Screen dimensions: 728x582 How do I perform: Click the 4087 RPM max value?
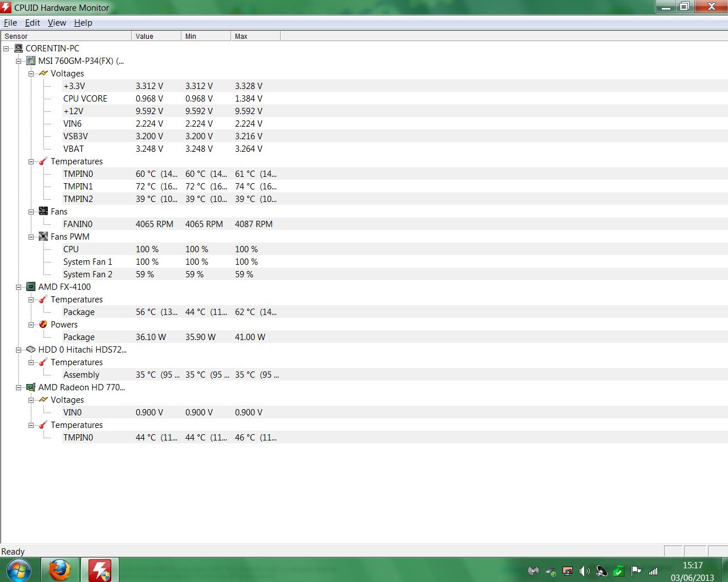pos(254,224)
